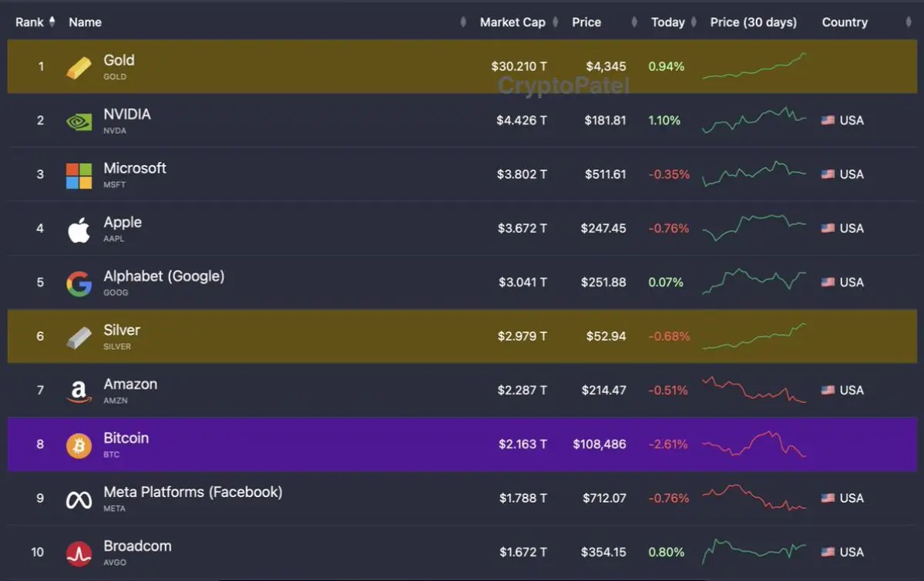Click the USA flag in Apple row
This screenshot has height=581, width=924.
pos(828,228)
